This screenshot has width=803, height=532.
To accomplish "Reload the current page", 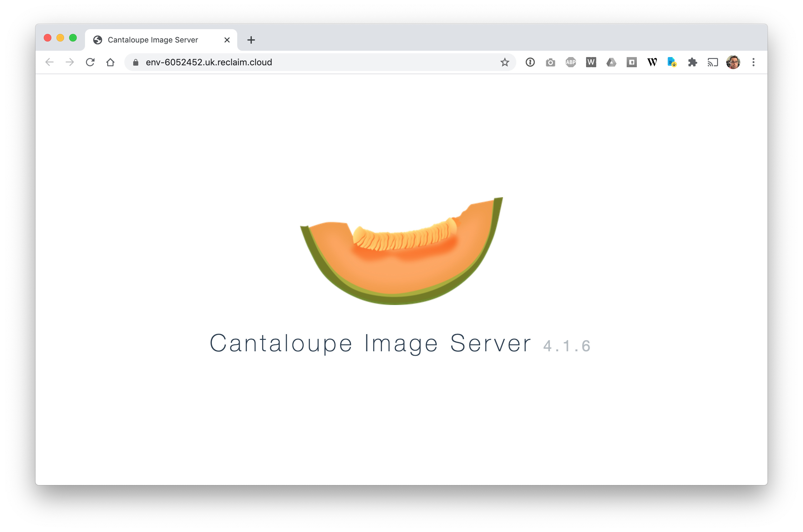I will [x=90, y=62].
